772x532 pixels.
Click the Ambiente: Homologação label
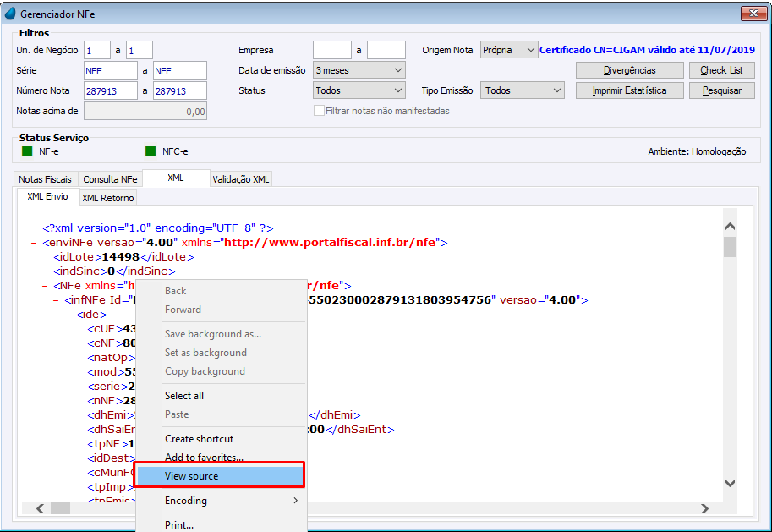697,151
